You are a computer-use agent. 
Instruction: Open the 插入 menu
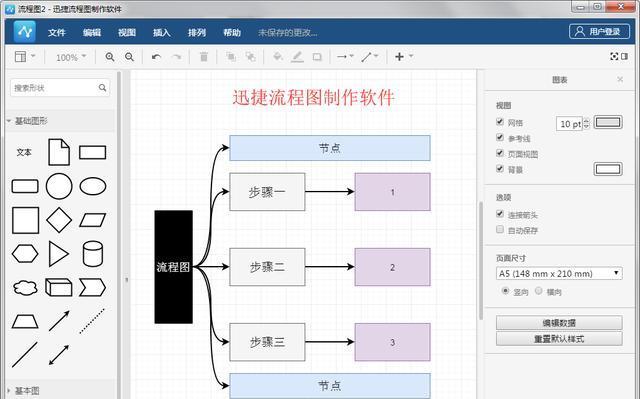[x=162, y=32]
